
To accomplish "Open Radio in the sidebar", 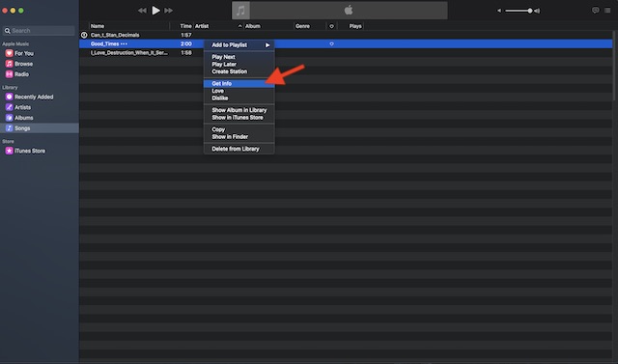I will (x=21, y=74).
